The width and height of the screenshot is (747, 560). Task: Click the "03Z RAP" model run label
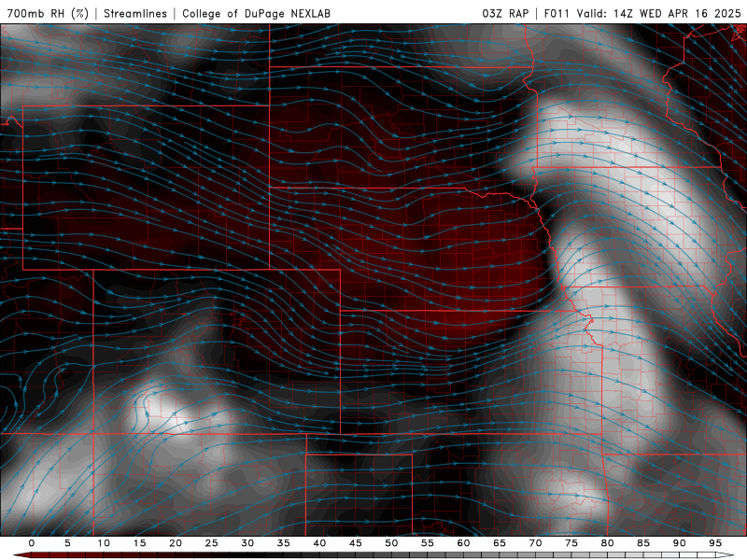click(505, 13)
